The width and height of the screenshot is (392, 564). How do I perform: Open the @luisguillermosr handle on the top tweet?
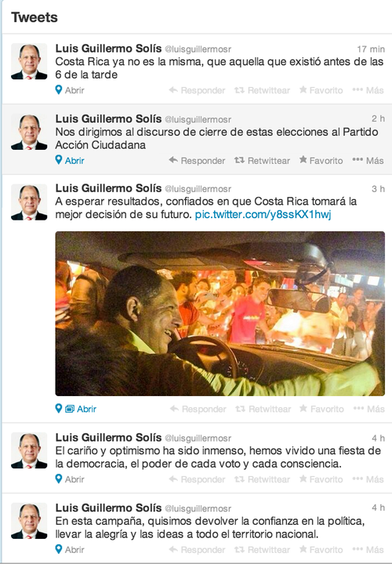(198, 49)
